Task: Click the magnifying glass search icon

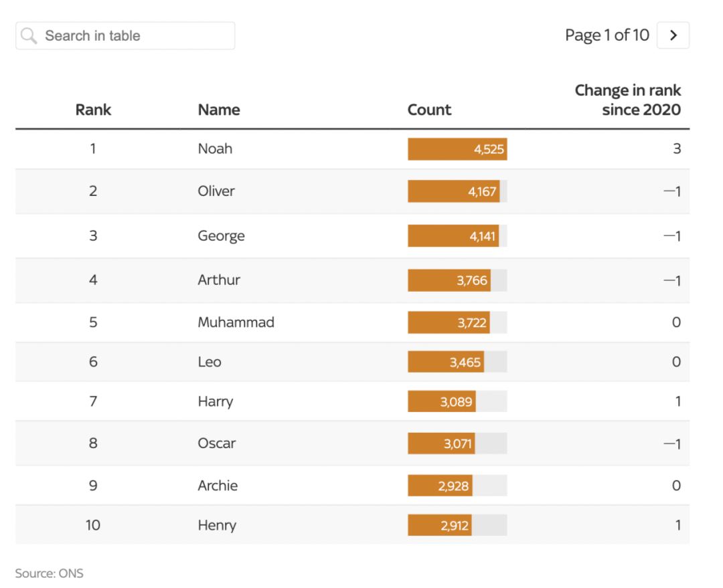Action: 29,36
